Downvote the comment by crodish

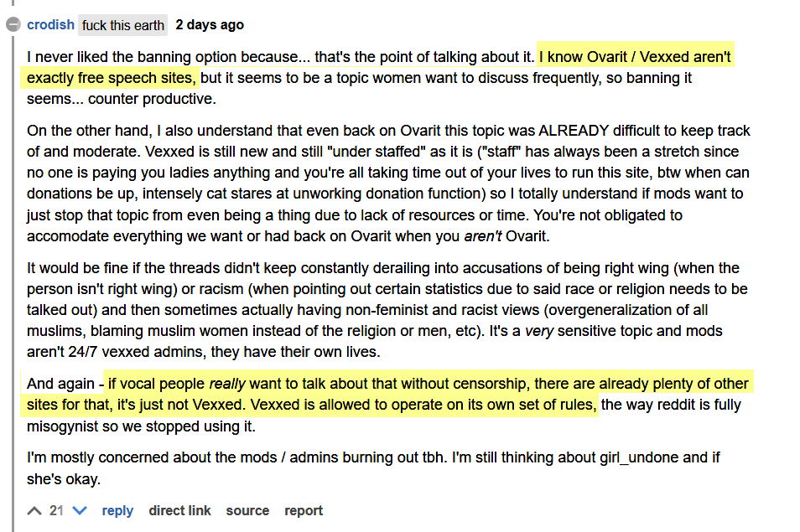(80, 510)
